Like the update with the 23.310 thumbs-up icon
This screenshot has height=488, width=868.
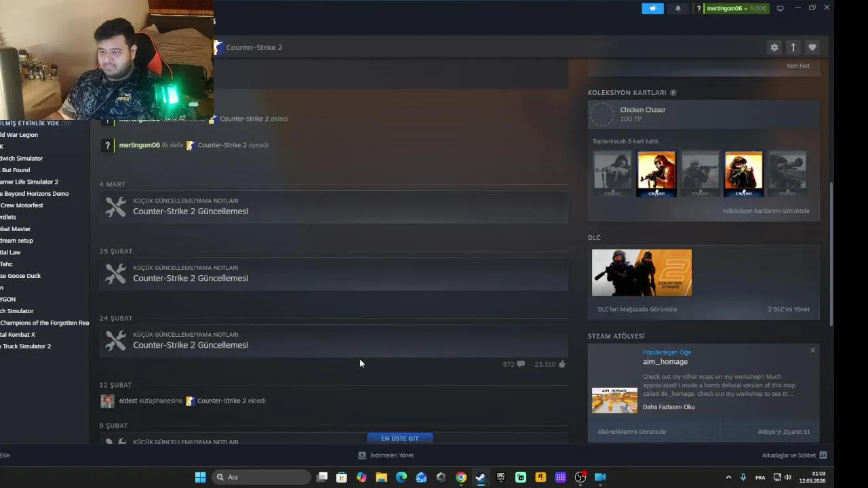(561, 364)
